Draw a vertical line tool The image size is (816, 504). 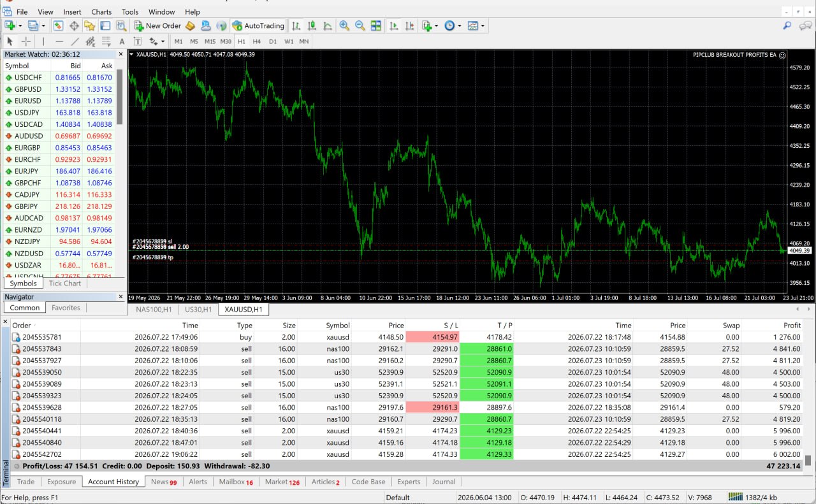43,41
